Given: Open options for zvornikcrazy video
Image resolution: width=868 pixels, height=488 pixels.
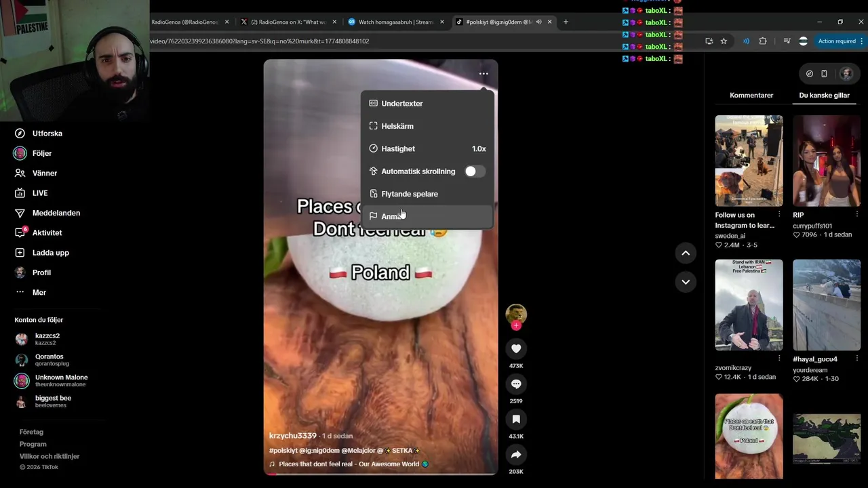Looking at the screenshot, I should (x=778, y=359).
